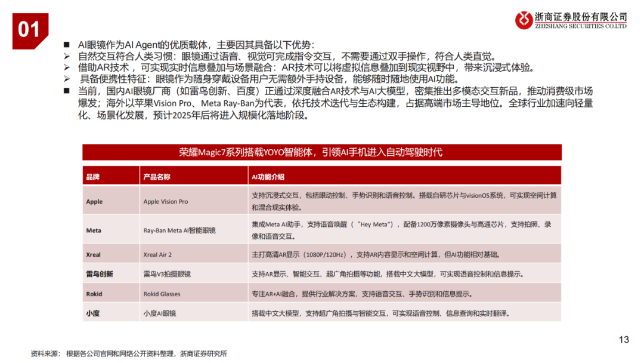Click the line starting 自然交互符合人类习惯

[x=287, y=56]
